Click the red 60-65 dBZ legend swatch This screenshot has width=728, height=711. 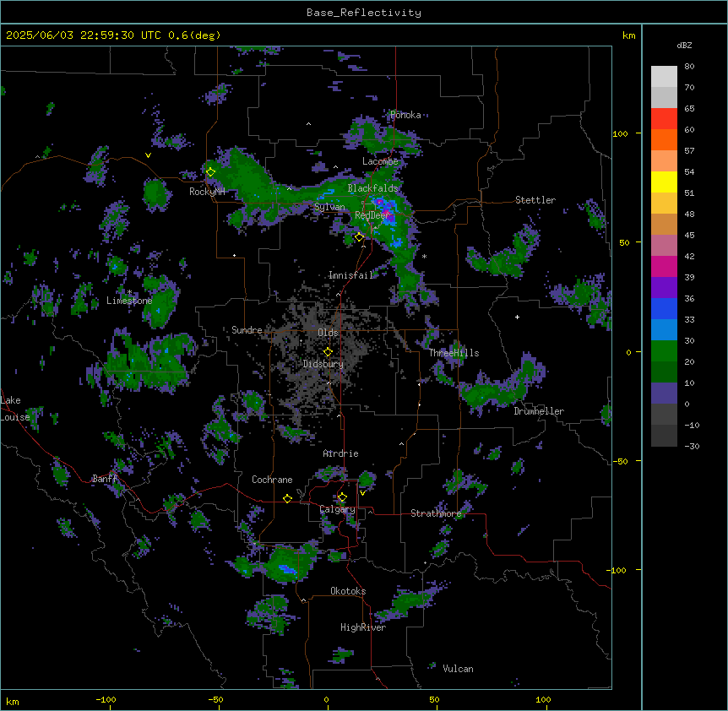(x=664, y=119)
